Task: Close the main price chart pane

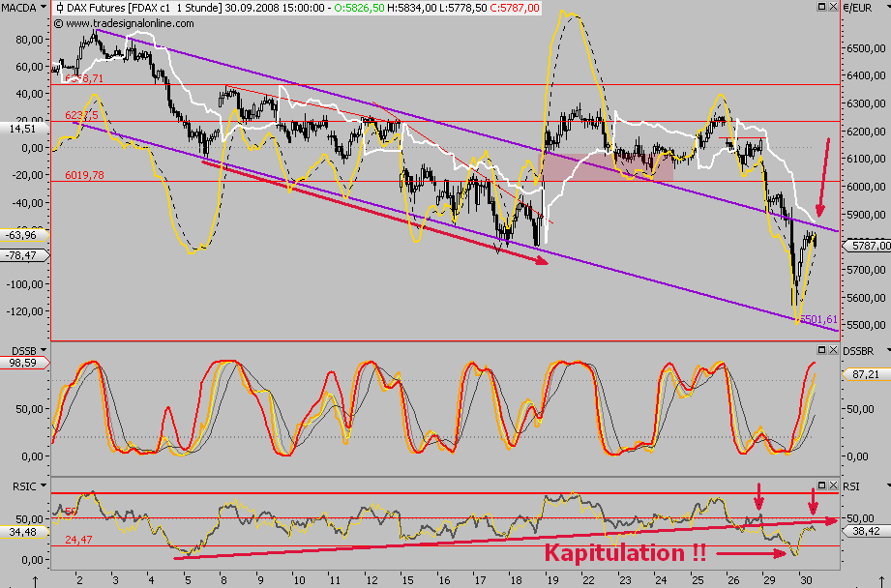Action: 833,6
